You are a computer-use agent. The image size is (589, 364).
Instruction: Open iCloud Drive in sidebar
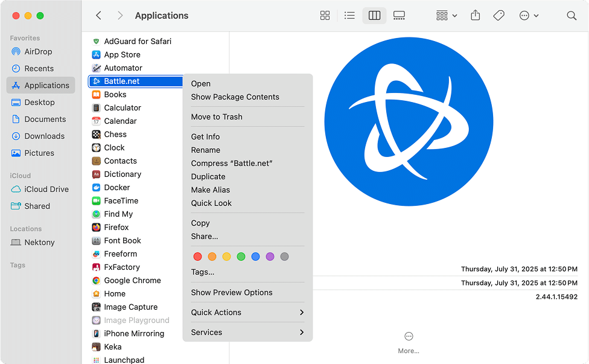pos(40,189)
